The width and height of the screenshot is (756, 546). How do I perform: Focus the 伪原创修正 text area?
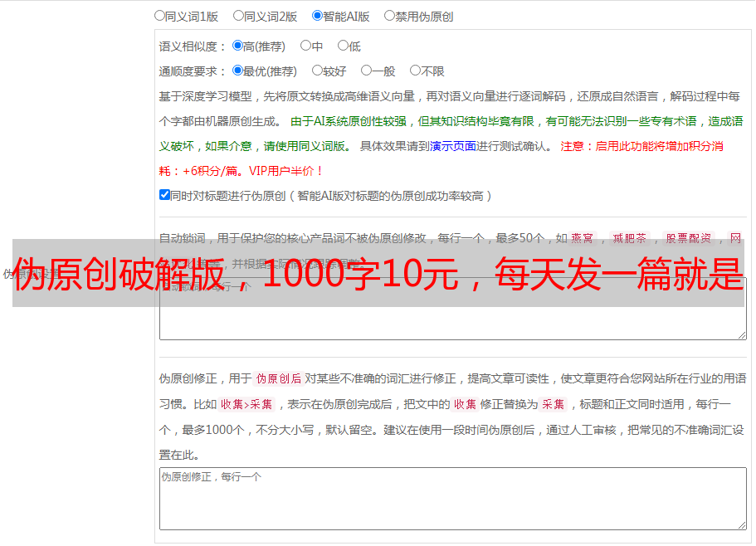tap(452, 502)
